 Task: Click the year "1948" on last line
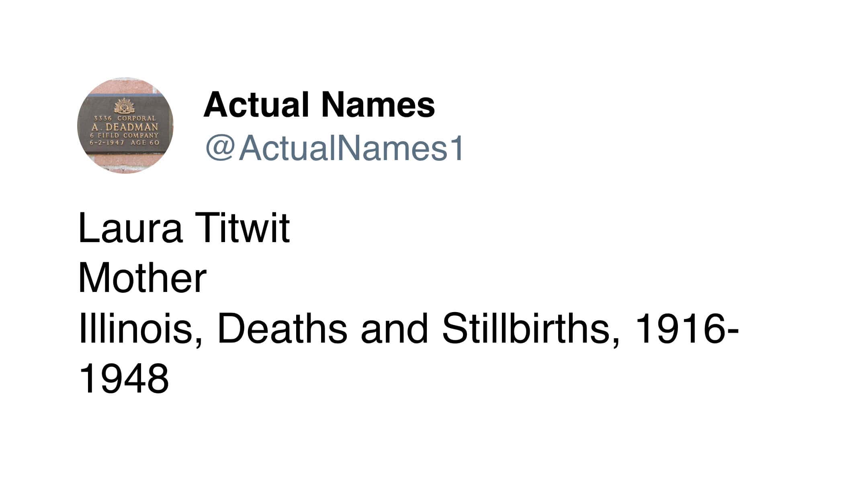coord(124,378)
